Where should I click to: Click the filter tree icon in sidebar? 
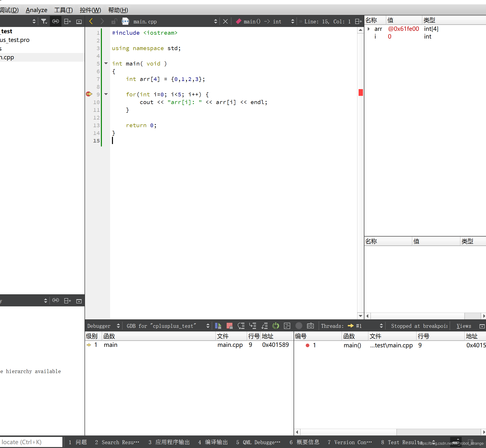click(x=44, y=22)
